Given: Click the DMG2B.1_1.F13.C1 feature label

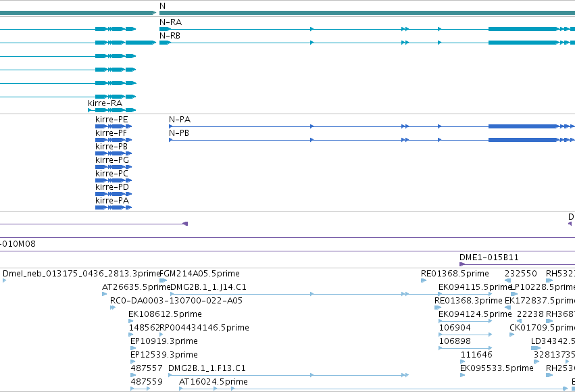Looking at the screenshot, I should click(x=207, y=368).
